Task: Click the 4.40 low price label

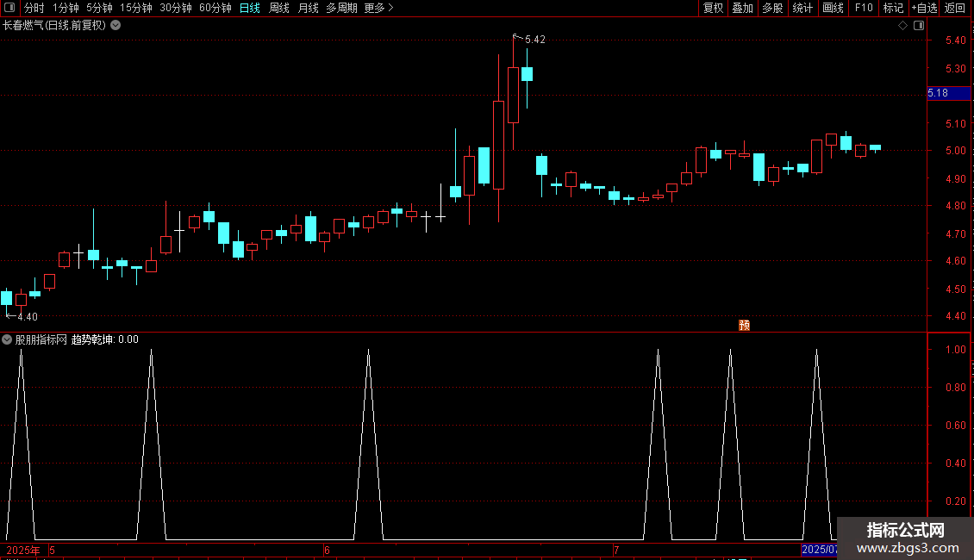Action: [x=28, y=317]
